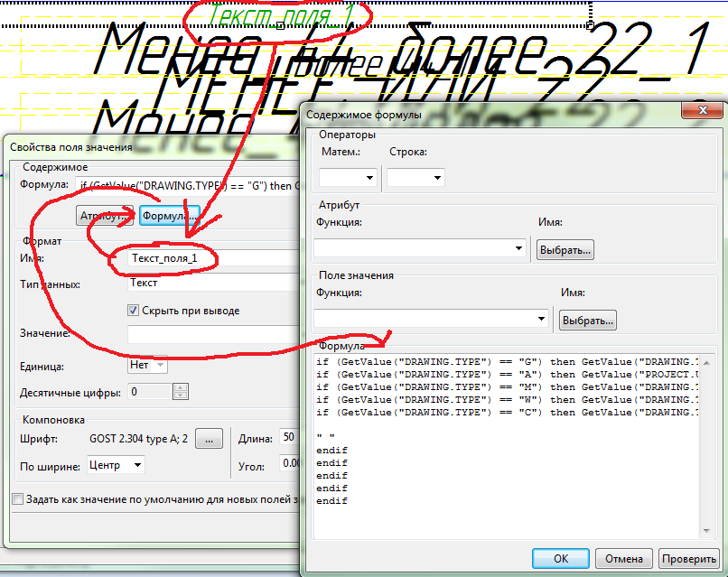Click the first 'if' line with "G"
Screen dimensions: 728x577
tap(507, 362)
